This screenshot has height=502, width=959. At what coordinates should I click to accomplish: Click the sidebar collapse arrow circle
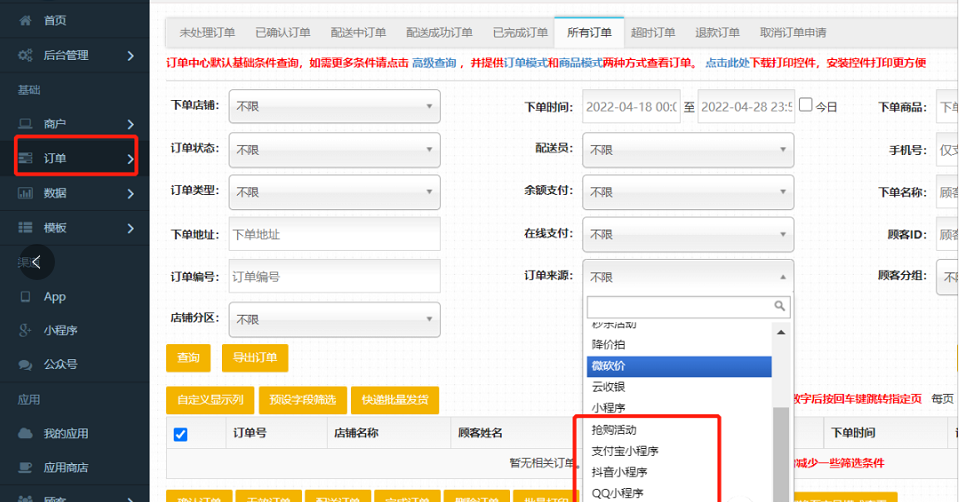(36, 262)
